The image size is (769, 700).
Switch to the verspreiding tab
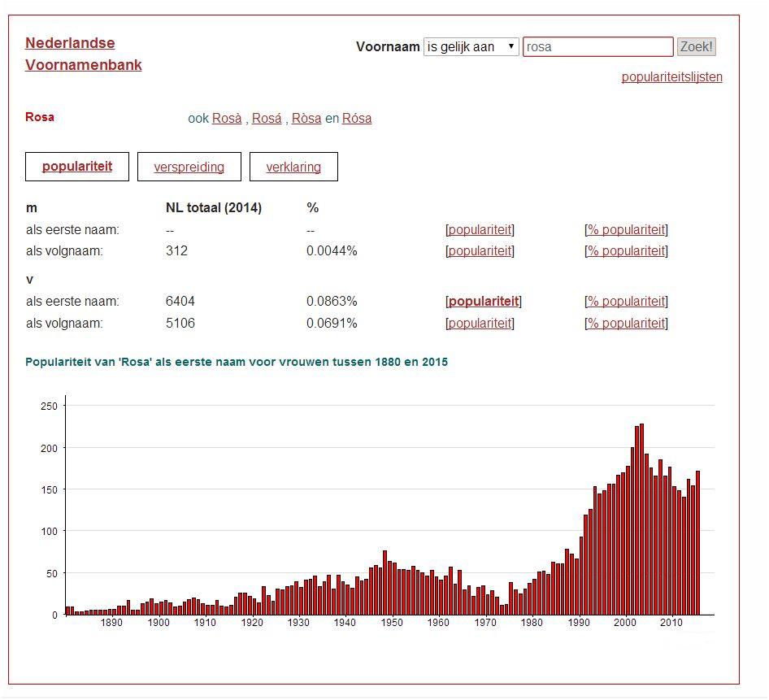click(189, 167)
